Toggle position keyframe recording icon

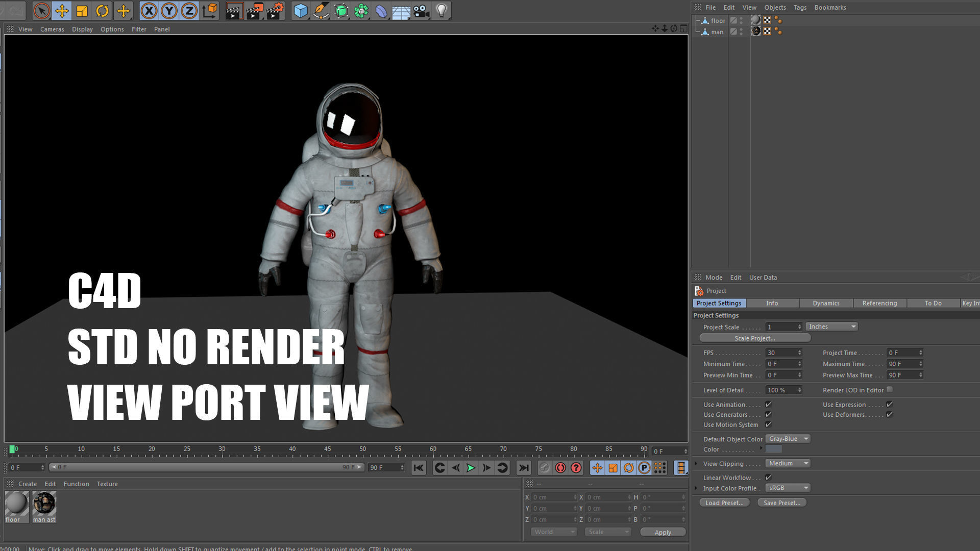(x=597, y=468)
